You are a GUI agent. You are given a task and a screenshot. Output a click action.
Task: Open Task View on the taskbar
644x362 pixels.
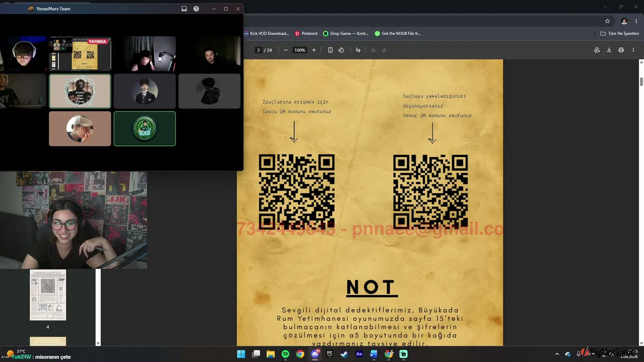pos(256,354)
